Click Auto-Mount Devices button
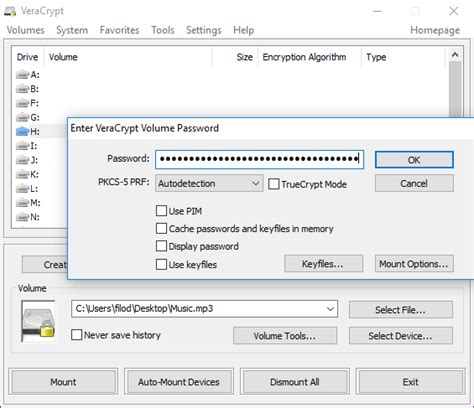Screen dimensions: 474x408 pos(179,381)
